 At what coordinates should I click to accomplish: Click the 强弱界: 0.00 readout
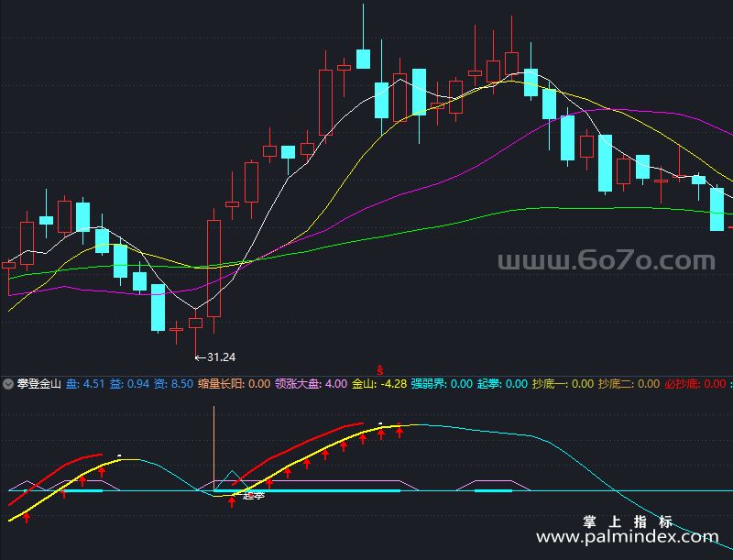442,384
